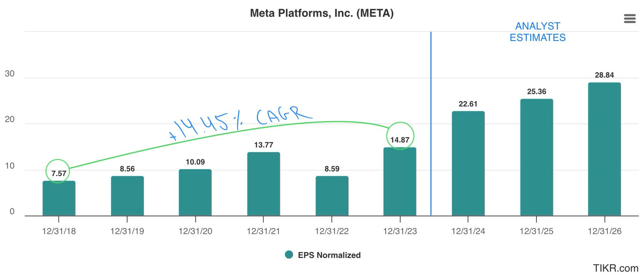
Task: Click the 22.61 data label
Action: click(468, 104)
